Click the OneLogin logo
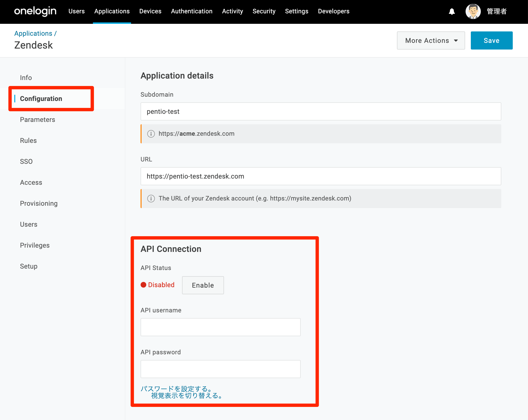This screenshot has width=528, height=420. coord(35,11)
